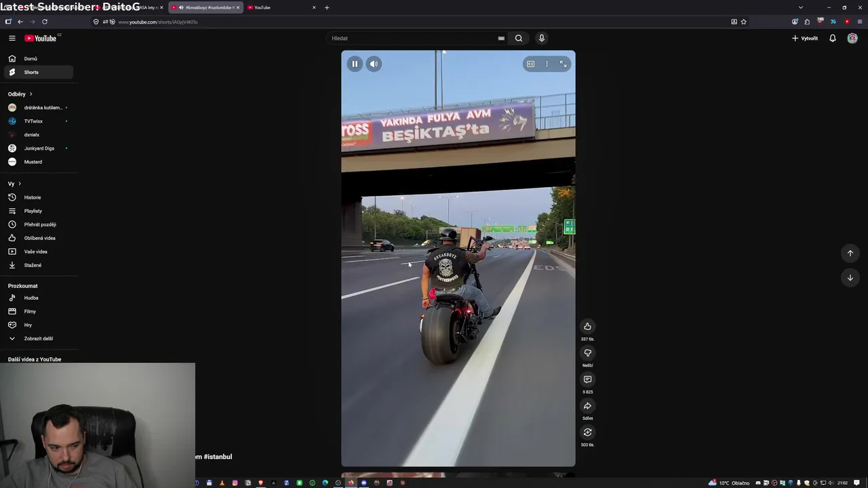Open the browser list-all-tabs dropdown

(801, 7)
